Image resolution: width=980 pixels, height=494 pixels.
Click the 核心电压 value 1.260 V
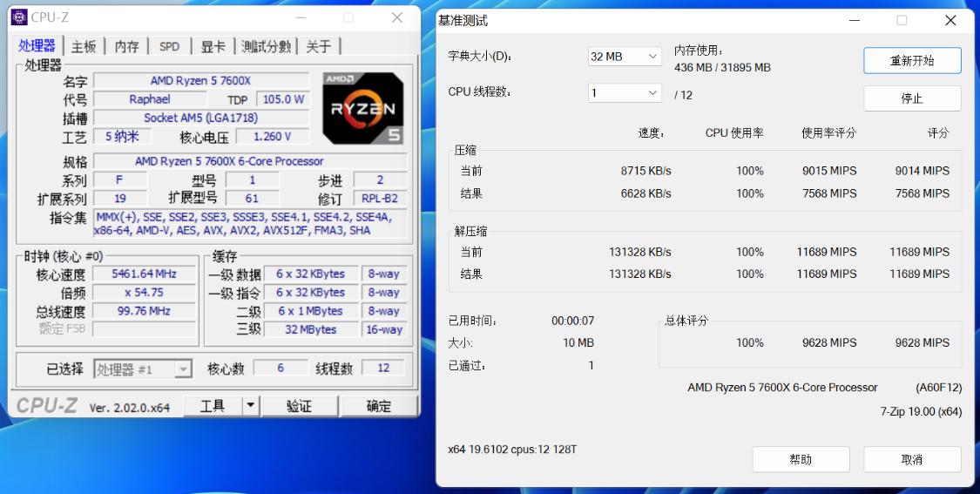tap(273, 136)
